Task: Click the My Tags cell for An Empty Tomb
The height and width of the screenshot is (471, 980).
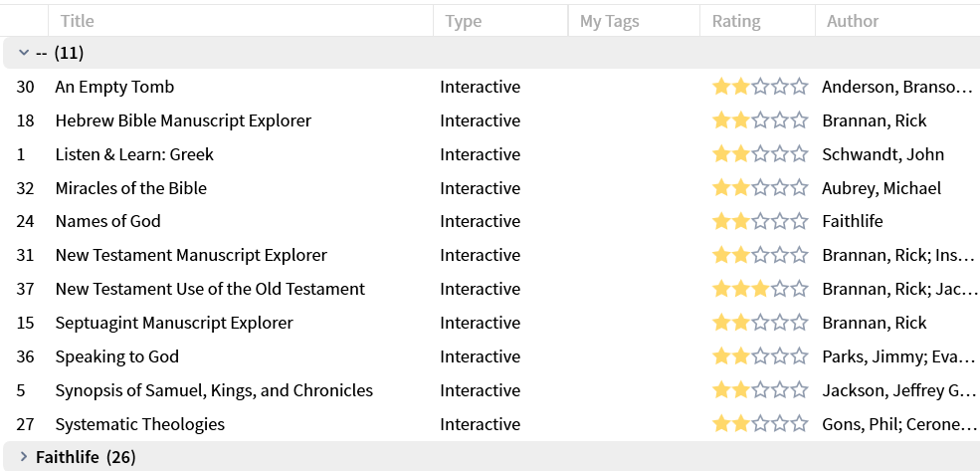Action: pos(633,88)
